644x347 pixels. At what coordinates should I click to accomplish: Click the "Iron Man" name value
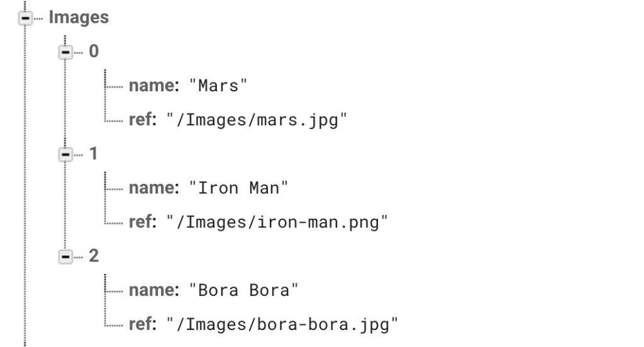[x=238, y=188]
